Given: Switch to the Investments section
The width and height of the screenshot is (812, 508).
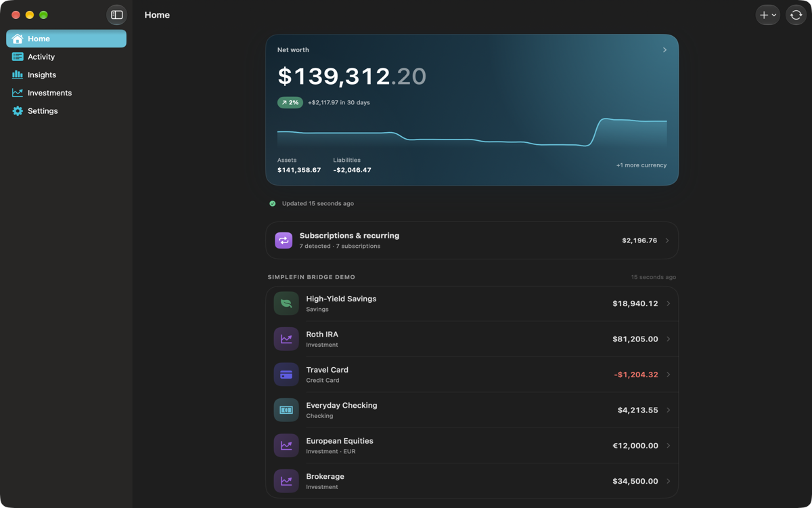Looking at the screenshot, I should 66,93.
